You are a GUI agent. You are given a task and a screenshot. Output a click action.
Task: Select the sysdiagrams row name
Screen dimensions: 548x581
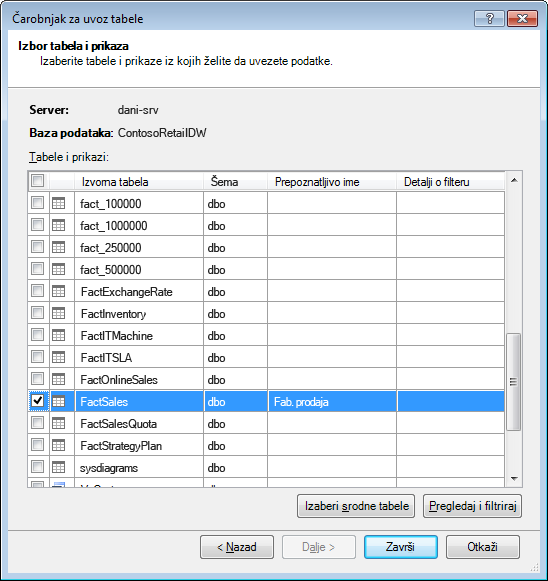point(109,468)
